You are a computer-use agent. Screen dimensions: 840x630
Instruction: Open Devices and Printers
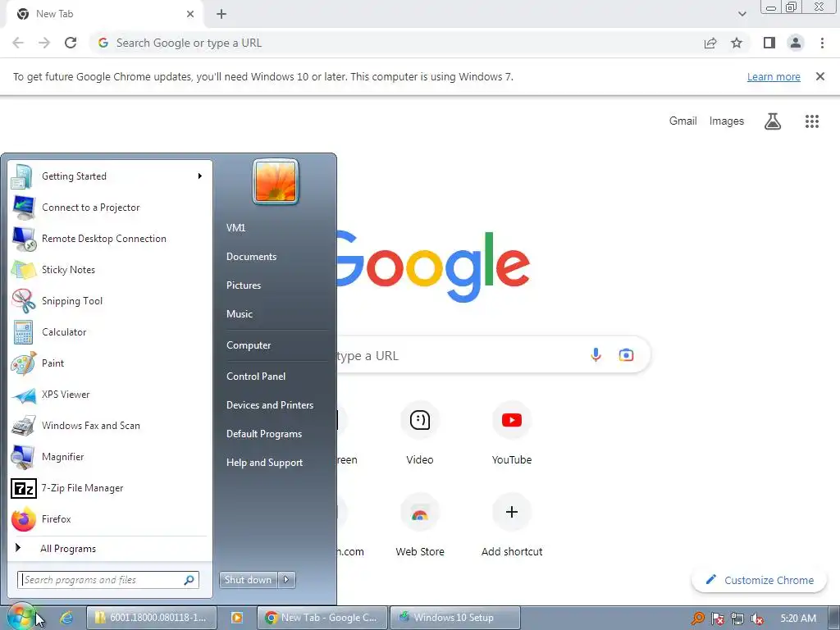pyautogui.click(x=269, y=405)
